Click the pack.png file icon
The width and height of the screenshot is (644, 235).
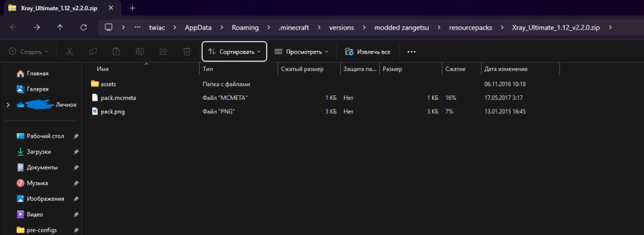click(95, 111)
